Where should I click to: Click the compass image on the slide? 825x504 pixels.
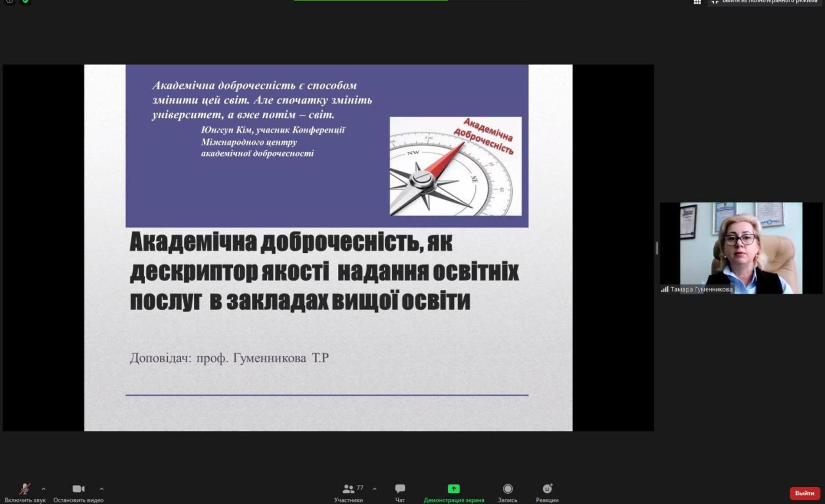pos(455,166)
